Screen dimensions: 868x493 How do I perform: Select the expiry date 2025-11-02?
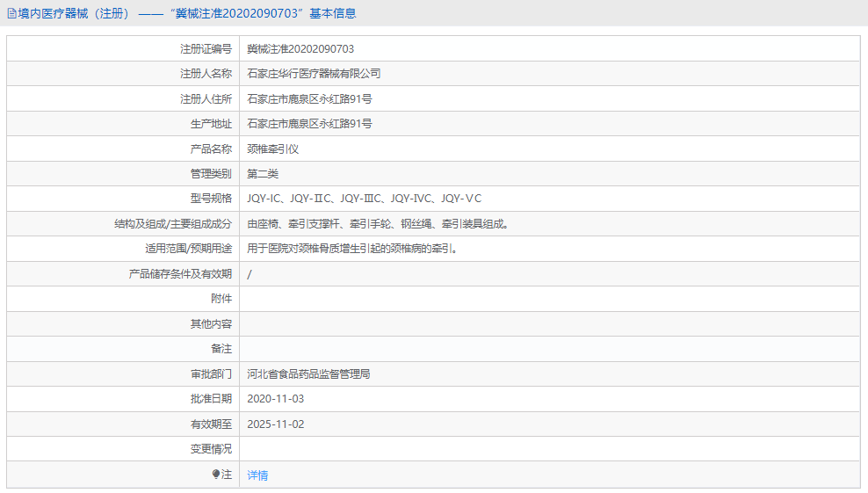pos(276,424)
